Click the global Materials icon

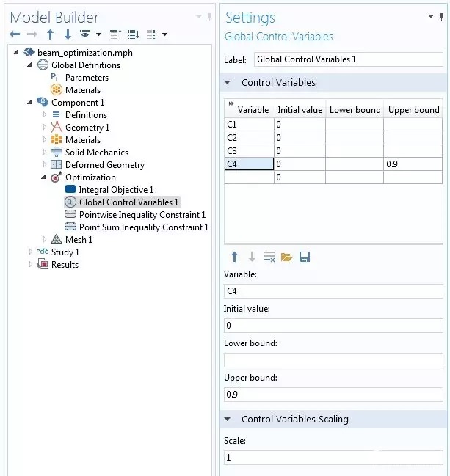click(x=57, y=90)
